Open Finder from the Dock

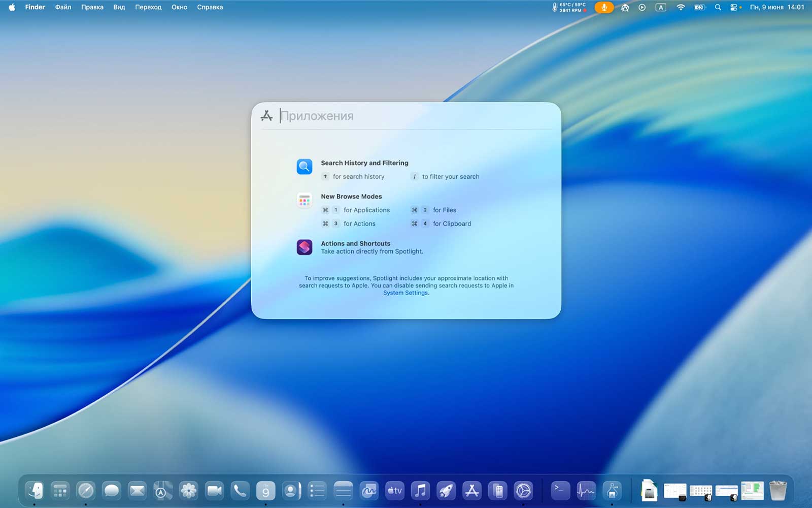click(35, 491)
